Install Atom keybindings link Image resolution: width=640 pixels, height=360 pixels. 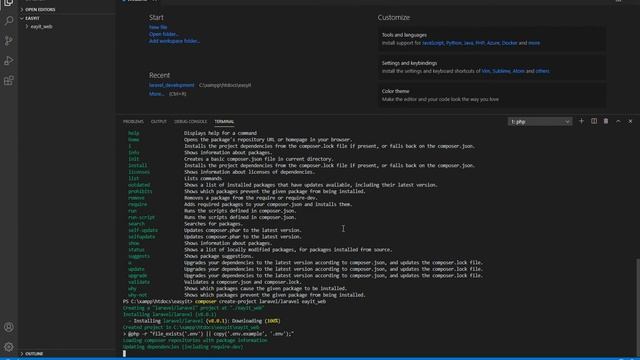point(518,71)
